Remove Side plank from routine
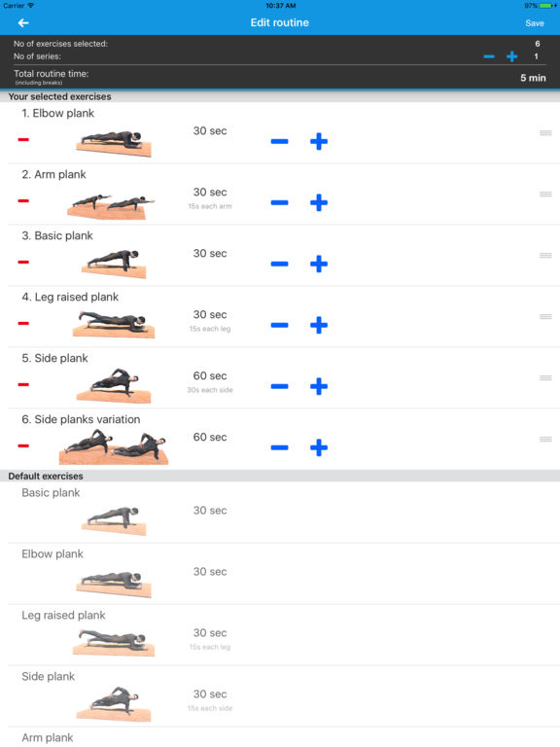 click(23, 384)
